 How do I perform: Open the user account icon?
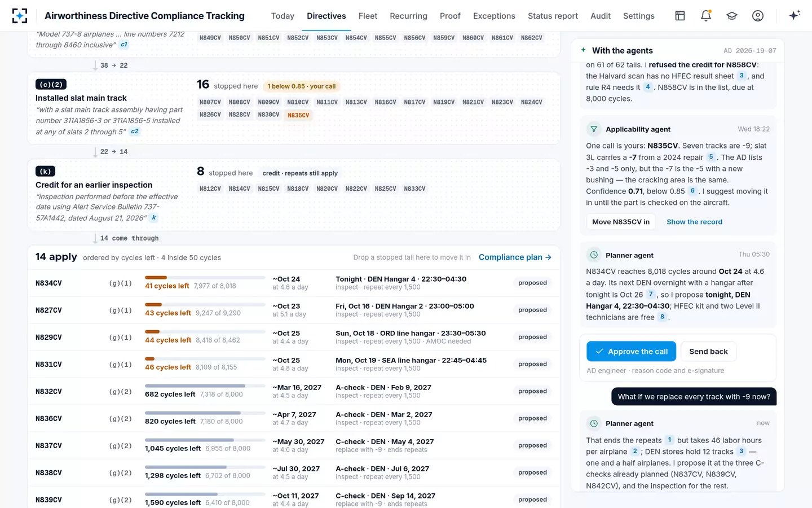coord(758,16)
